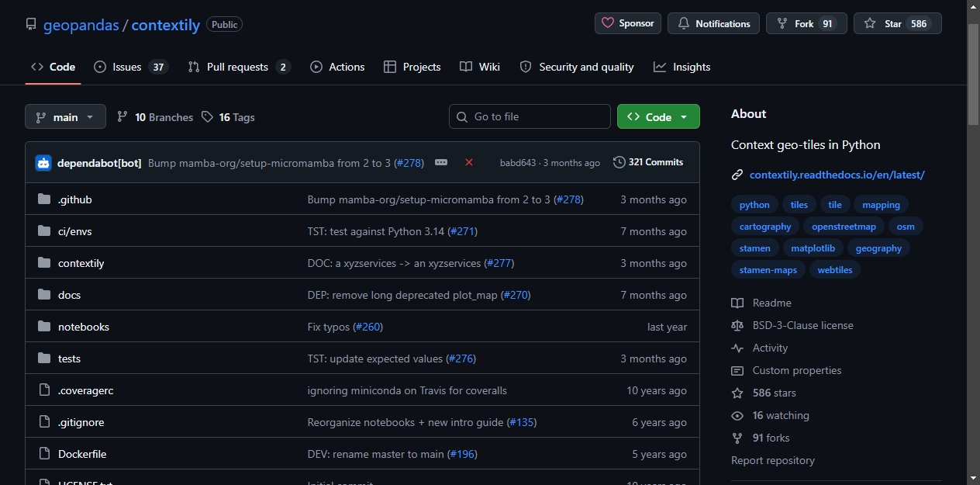Viewport: 980px width, 485px height.
Task: Click the clock icon beside 321 Commits
Action: coord(619,162)
